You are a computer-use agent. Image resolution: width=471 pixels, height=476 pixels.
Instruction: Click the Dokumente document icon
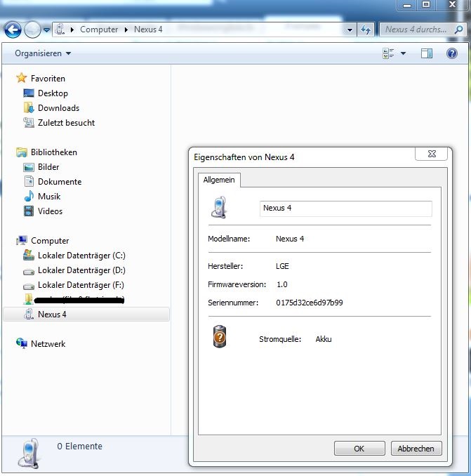point(29,181)
